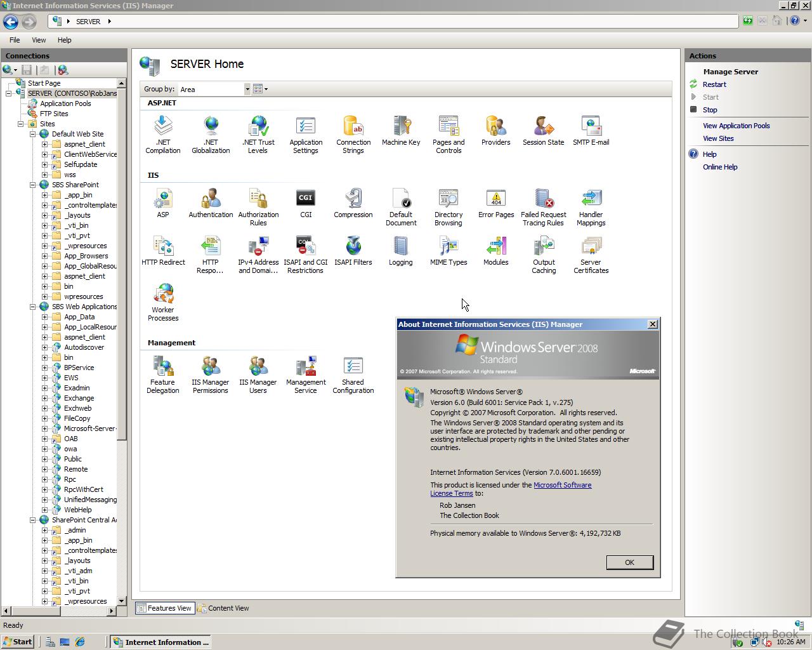Open Directory Browsing feature
The height and width of the screenshot is (650, 812).
coord(449,207)
